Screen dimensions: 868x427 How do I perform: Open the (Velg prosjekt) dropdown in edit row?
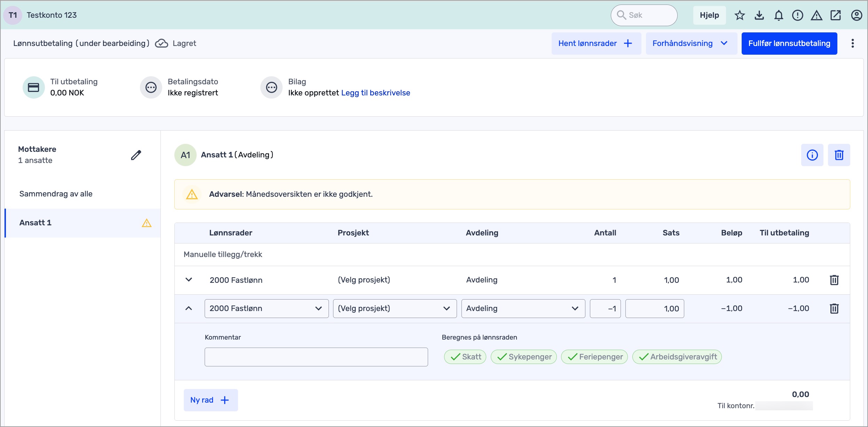(395, 309)
